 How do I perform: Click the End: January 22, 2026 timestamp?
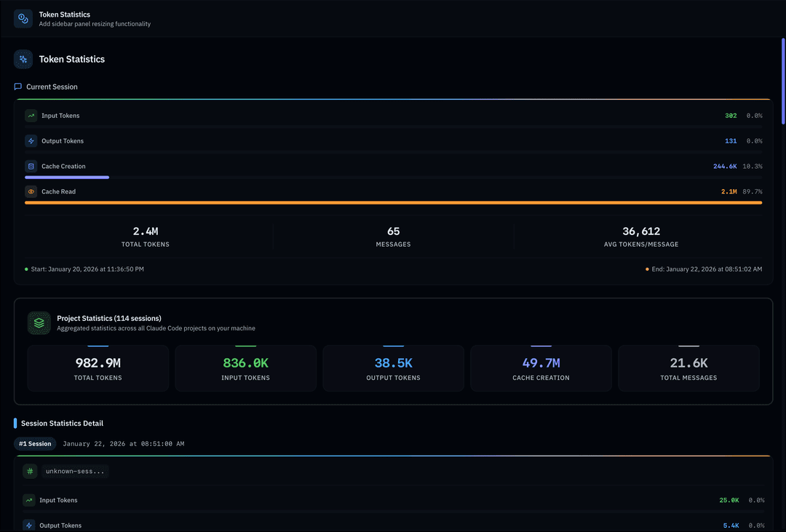707,269
